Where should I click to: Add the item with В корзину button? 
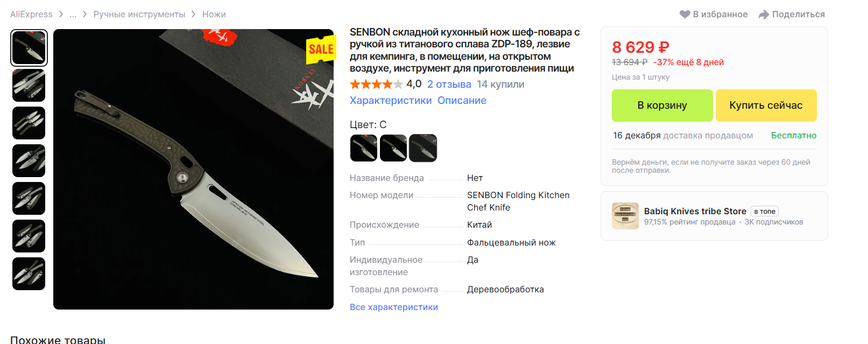coord(662,106)
